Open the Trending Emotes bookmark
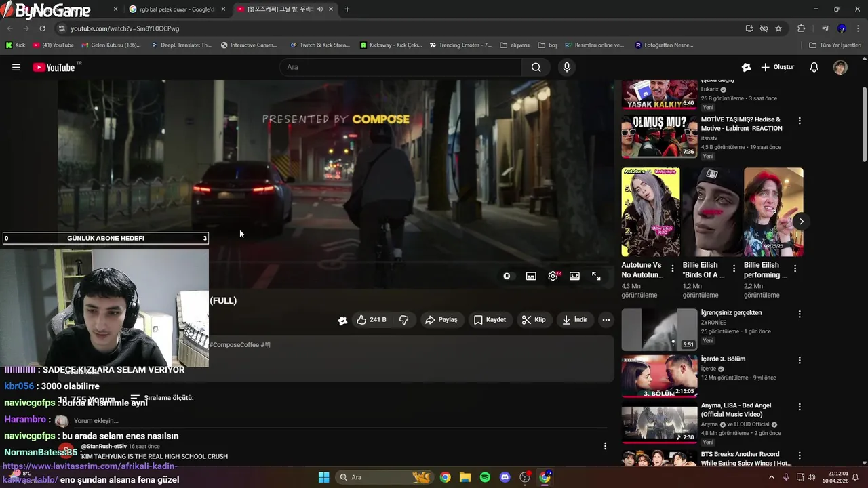868x488 pixels. (x=460, y=45)
